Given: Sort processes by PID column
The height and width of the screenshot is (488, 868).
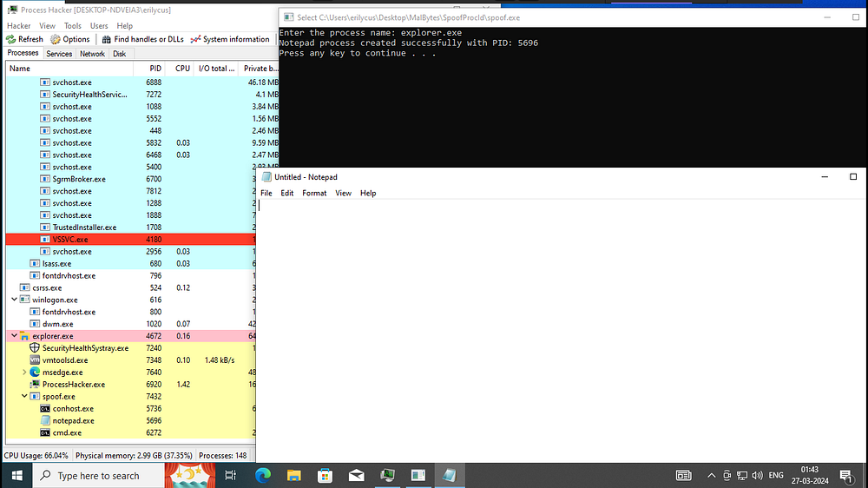Looking at the screenshot, I should [149, 69].
